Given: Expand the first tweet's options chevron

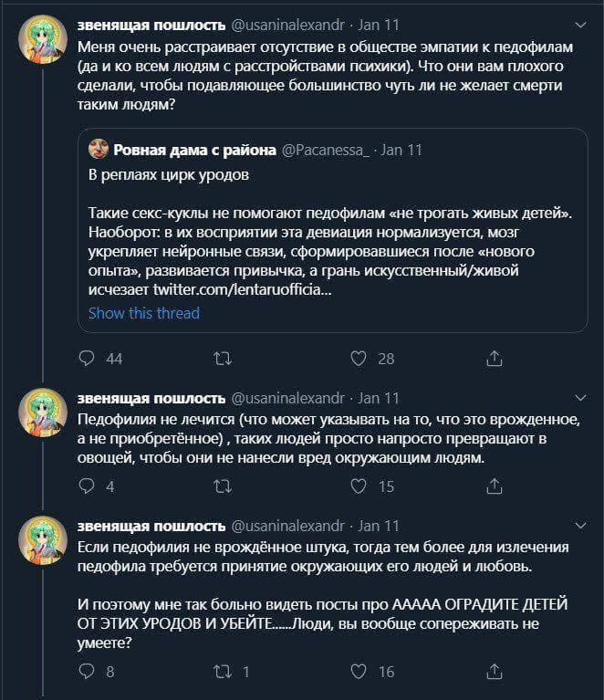Looking at the screenshot, I should point(581,25).
